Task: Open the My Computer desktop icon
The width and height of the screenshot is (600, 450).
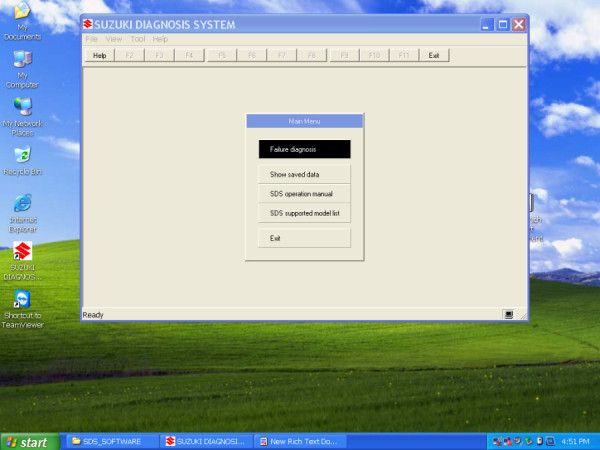Action: 22,60
